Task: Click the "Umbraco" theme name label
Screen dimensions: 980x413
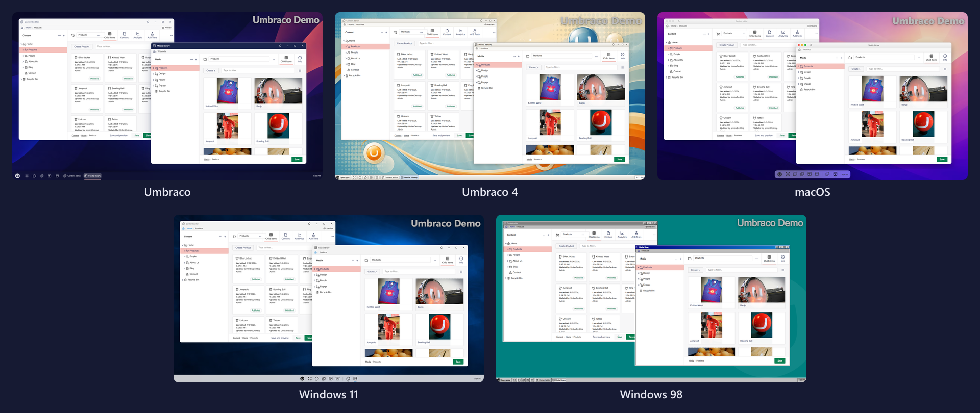Action: (x=167, y=192)
